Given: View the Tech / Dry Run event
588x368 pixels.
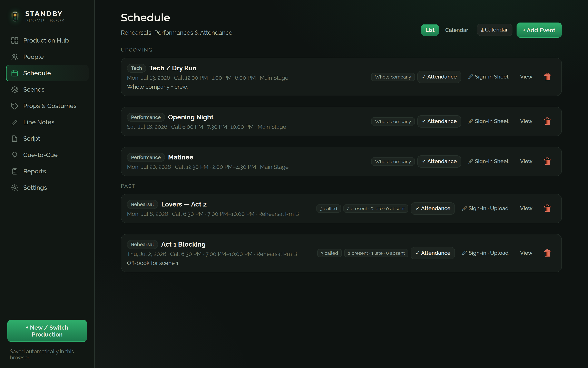Looking at the screenshot, I should point(526,77).
